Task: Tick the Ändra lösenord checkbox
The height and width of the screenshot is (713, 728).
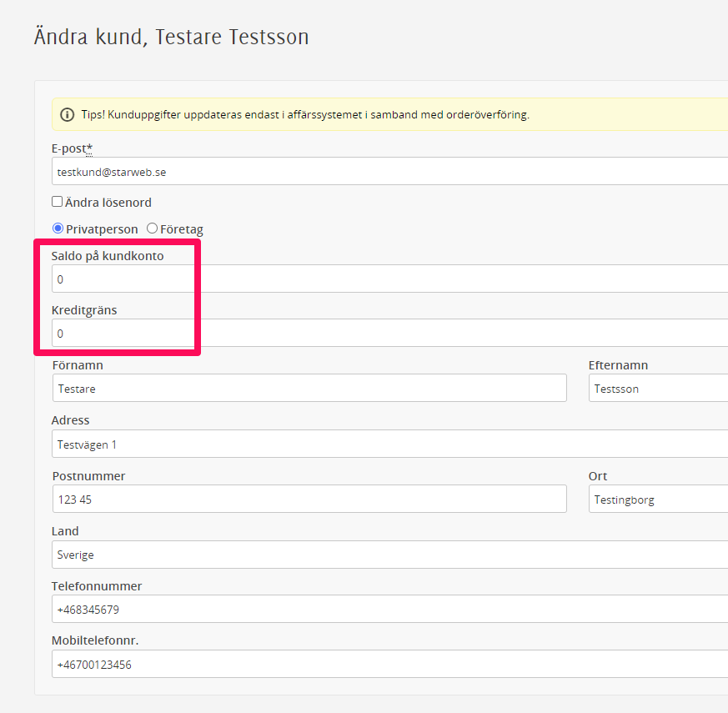Action: 57,202
